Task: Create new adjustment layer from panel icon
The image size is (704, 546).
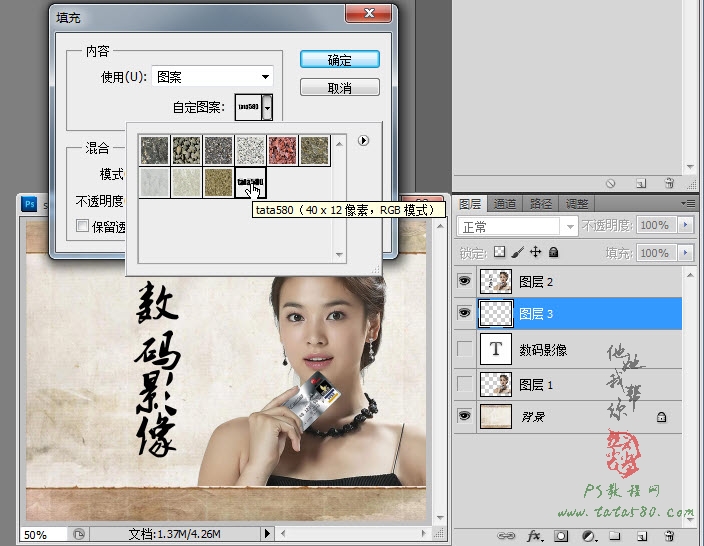Action: pos(589,536)
